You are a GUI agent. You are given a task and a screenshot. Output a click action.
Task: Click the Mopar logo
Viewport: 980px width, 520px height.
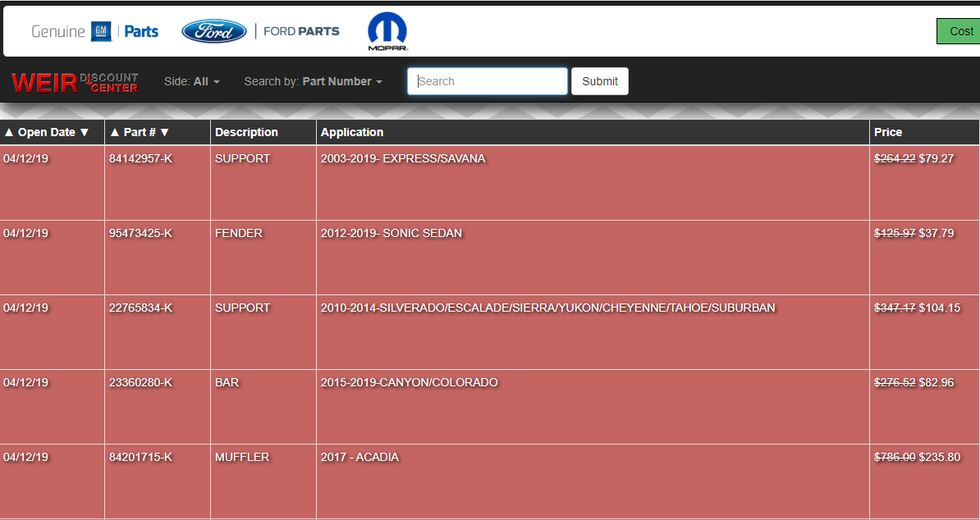click(387, 31)
